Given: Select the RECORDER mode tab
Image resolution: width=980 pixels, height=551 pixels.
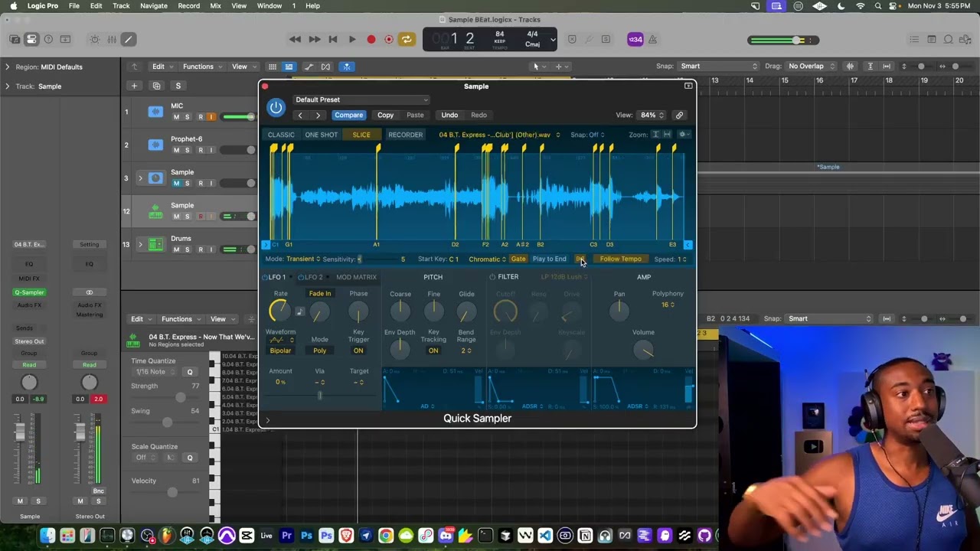Looking at the screenshot, I should 405,135.
